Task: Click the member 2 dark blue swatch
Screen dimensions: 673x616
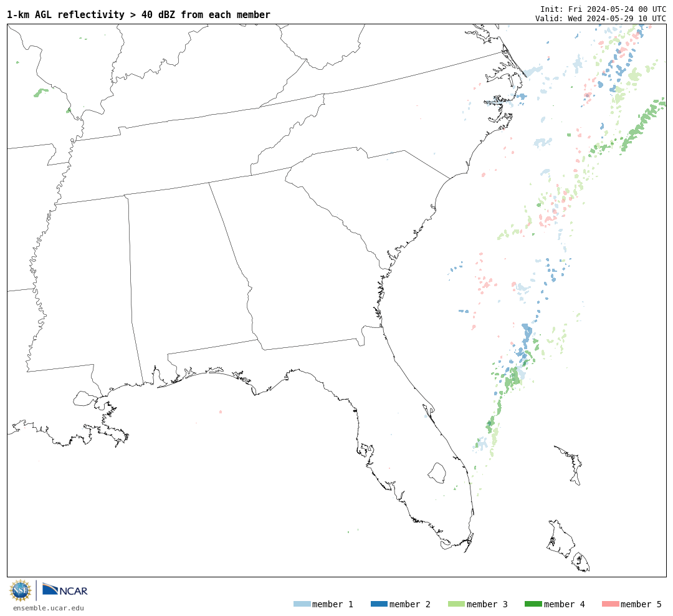Action: point(379,604)
